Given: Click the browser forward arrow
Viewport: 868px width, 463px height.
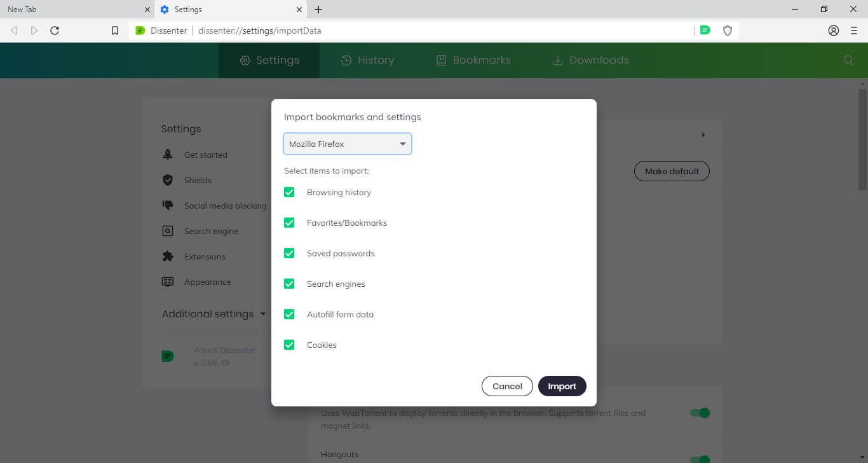Looking at the screenshot, I should click(34, 31).
